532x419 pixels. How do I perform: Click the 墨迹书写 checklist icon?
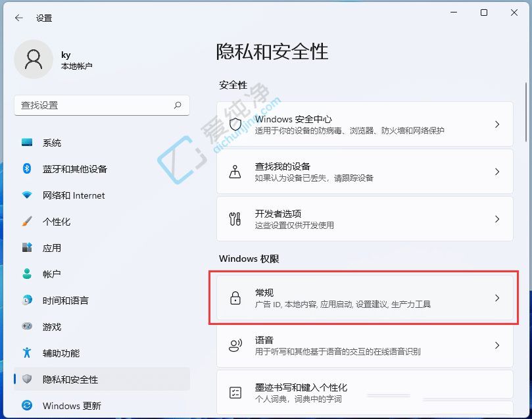click(x=235, y=393)
